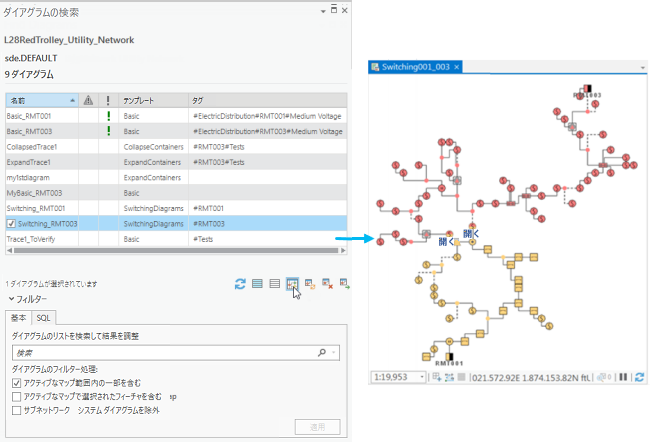Click the 適用 apply button
Viewport: 650px width, 442px height.
pos(318,427)
